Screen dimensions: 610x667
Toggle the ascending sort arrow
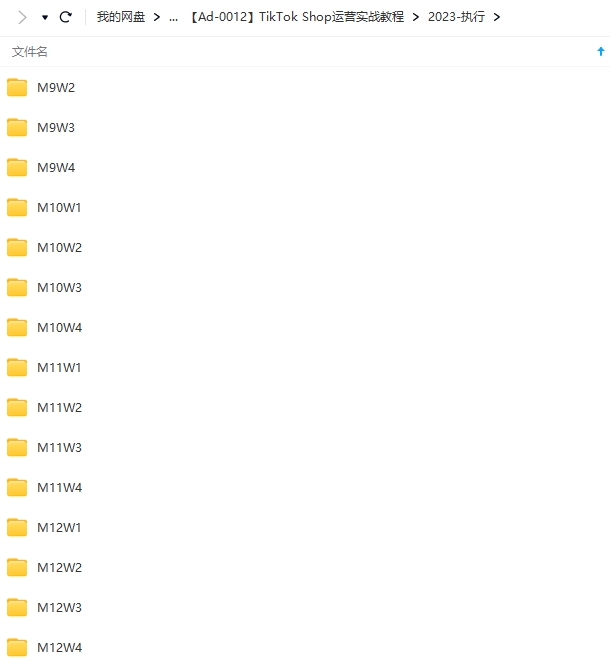(600, 51)
